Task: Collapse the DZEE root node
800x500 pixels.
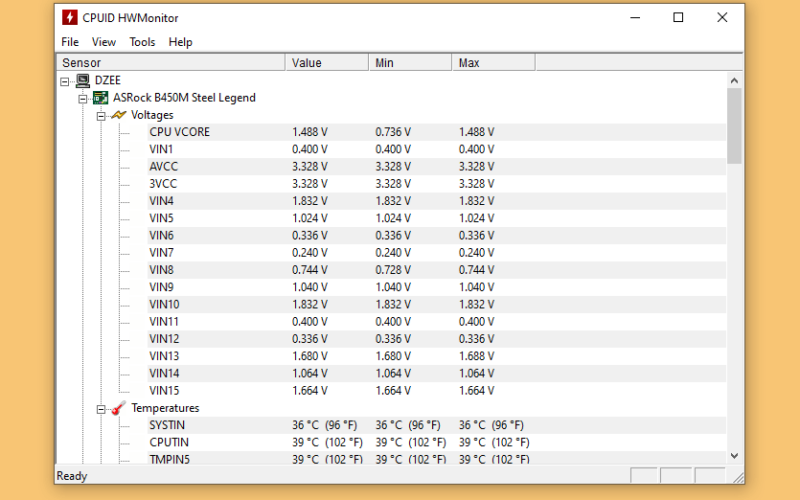Action: coord(64,81)
